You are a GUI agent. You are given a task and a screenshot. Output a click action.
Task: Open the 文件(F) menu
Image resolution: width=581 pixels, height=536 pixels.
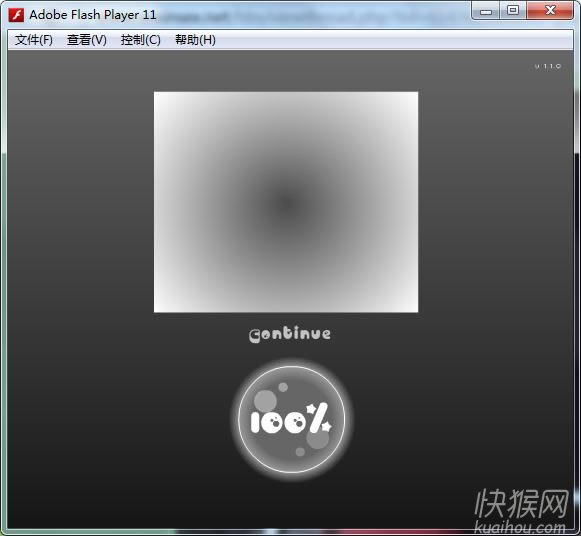click(x=34, y=40)
